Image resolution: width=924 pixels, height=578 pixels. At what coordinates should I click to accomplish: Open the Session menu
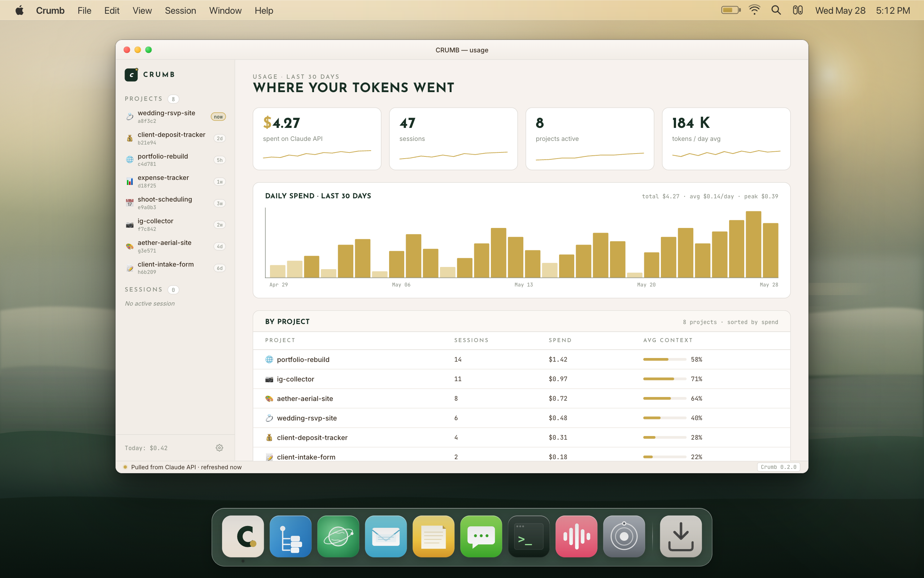(x=180, y=10)
